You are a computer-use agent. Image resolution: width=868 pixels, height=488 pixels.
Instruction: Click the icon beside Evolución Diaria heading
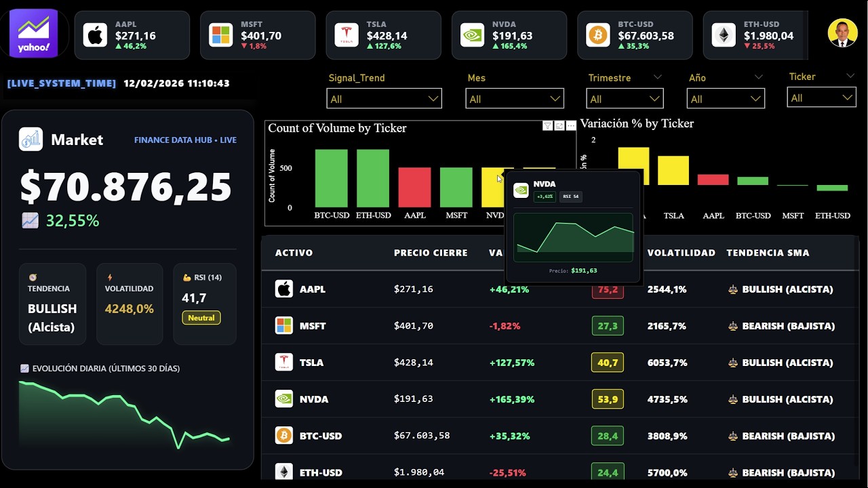pyautogui.click(x=25, y=369)
